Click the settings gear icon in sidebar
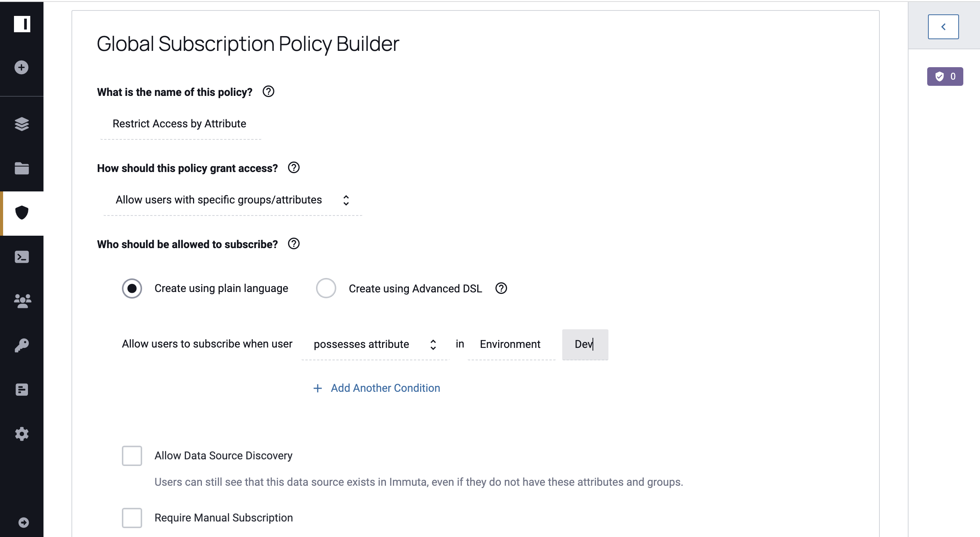 pyautogui.click(x=22, y=433)
